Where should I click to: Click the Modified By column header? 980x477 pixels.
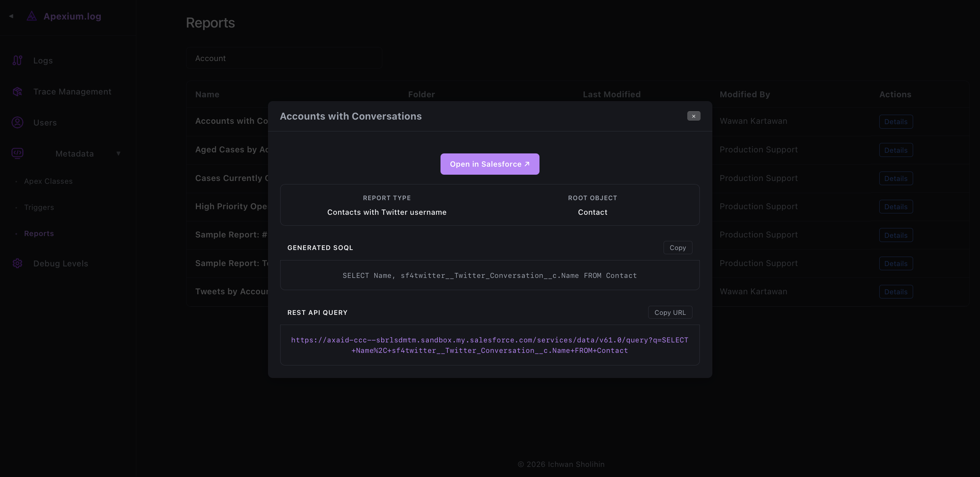coord(744,94)
